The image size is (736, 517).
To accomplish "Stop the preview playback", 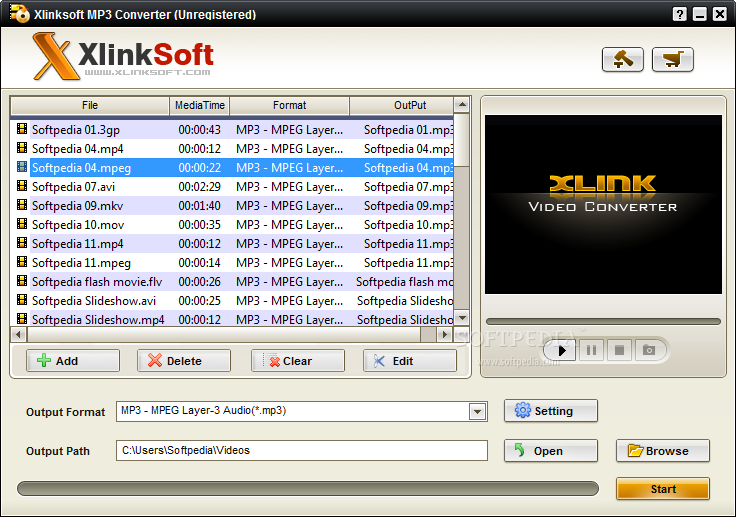I will (x=620, y=350).
